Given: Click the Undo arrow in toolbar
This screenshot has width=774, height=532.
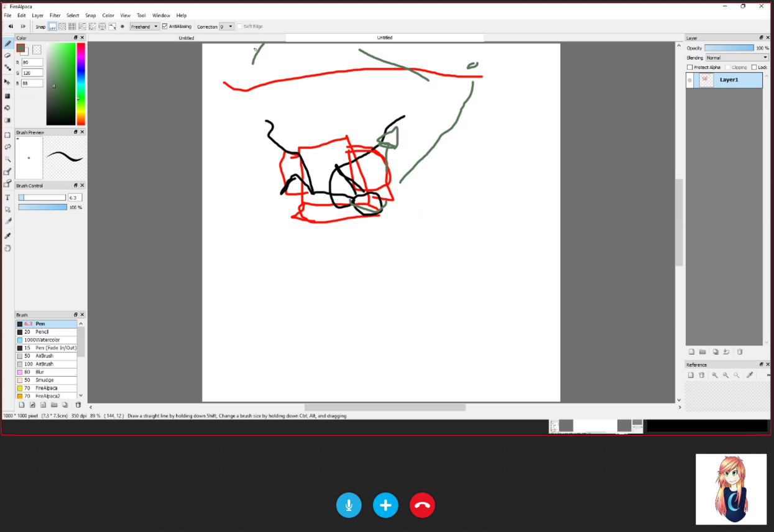Looking at the screenshot, I should coord(11,27).
